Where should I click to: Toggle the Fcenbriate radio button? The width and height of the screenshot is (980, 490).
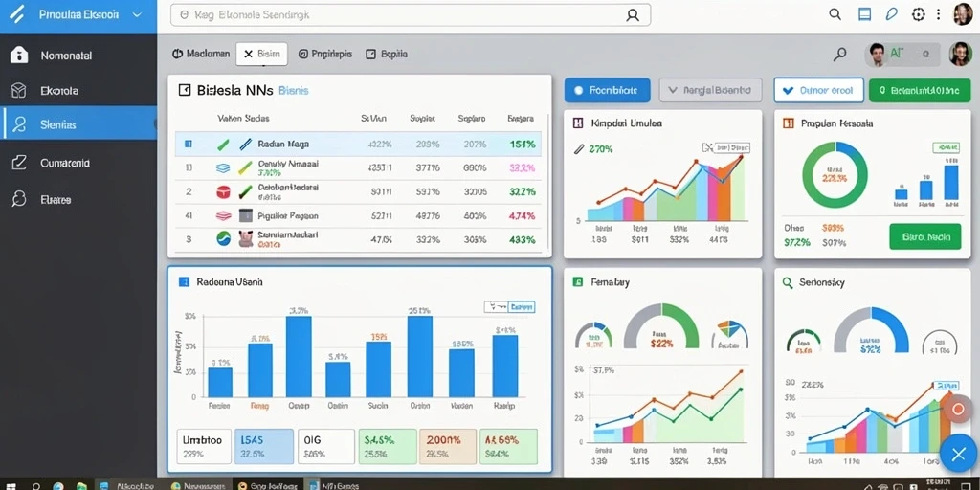point(577,91)
